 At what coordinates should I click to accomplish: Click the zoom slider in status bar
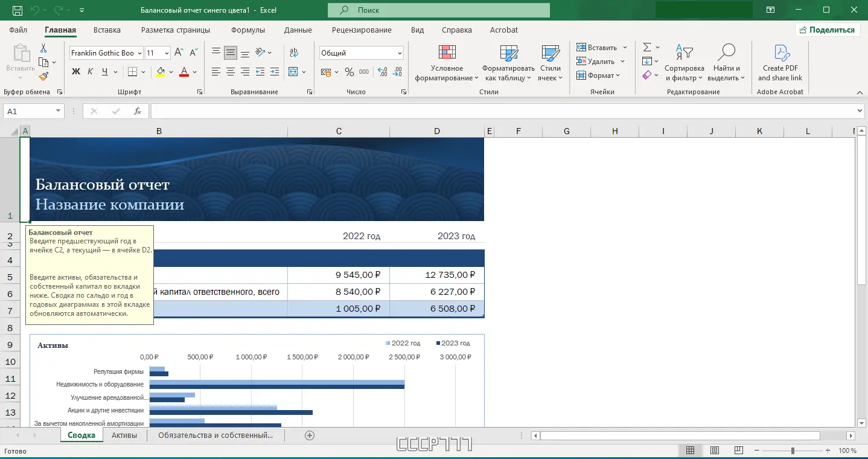(793, 451)
